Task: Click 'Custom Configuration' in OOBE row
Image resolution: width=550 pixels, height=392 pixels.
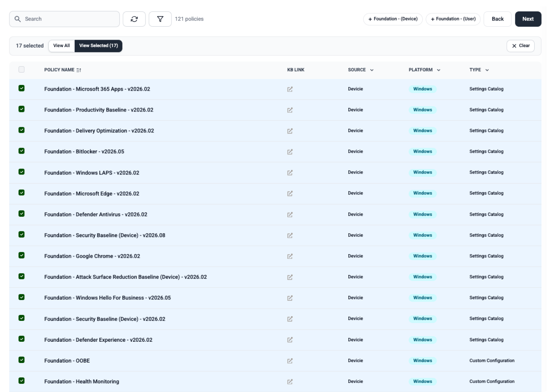Action: coord(492,361)
